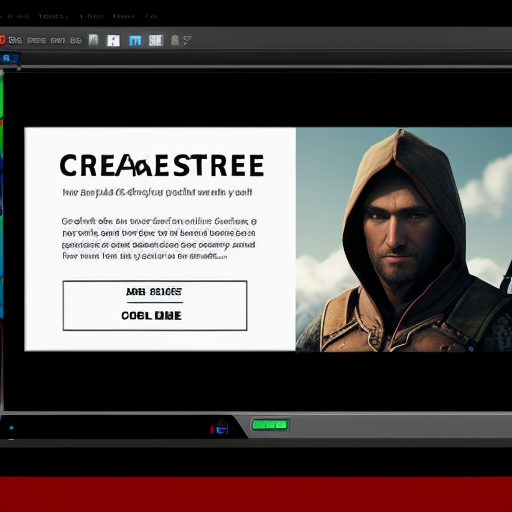Click the tiny cyan dot in the bottom bar
Viewport: 512px width, 512px height.
click(11, 427)
